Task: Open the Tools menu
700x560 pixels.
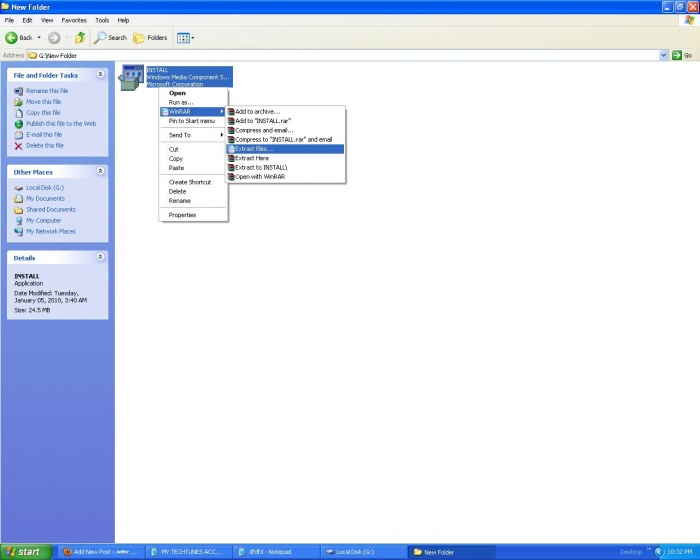Action: click(102, 20)
